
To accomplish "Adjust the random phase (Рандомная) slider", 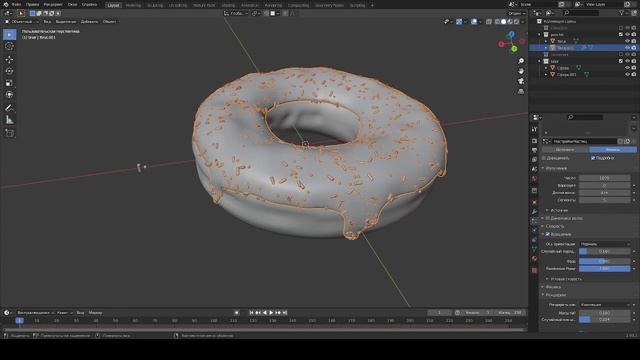I will pos(604,269).
